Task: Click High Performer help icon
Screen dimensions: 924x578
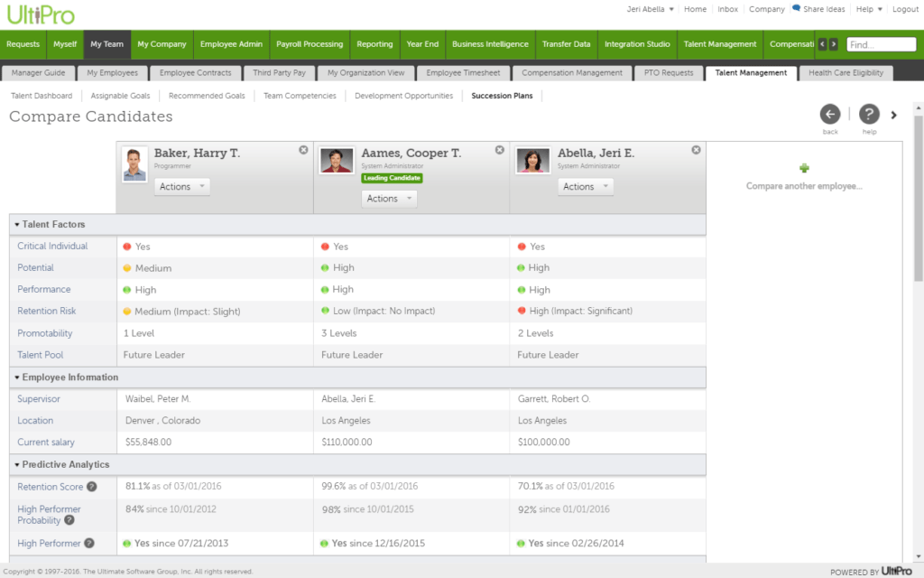Action: (89, 543)
